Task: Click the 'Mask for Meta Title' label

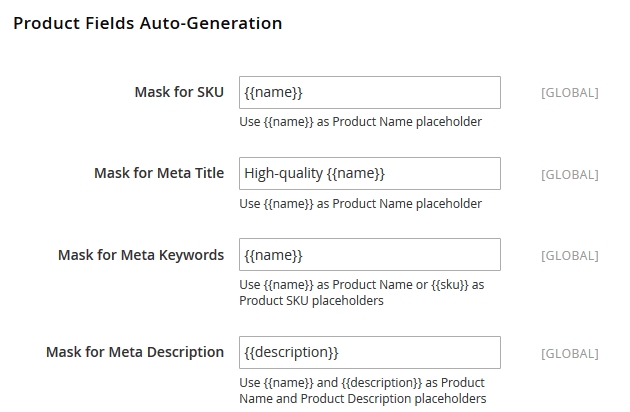Action: point(159,173)
